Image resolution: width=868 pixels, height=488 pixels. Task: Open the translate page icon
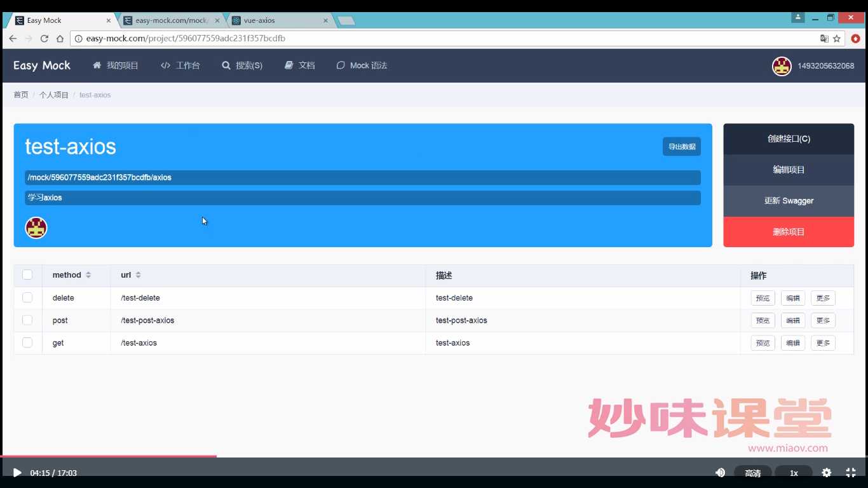coord(824,39)
